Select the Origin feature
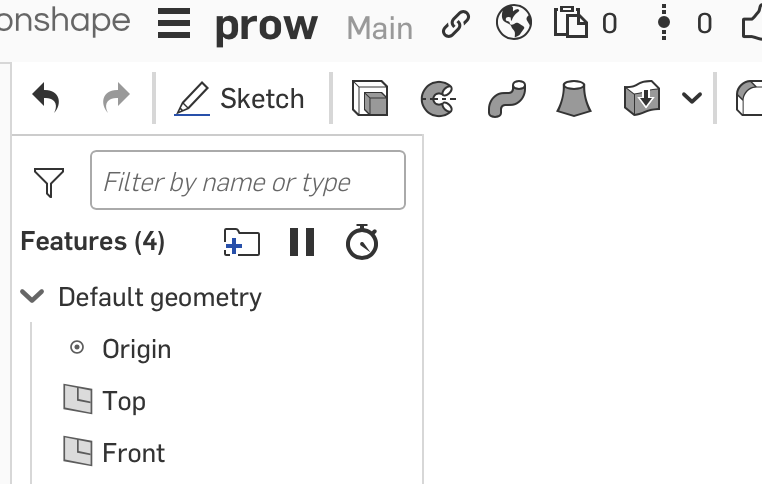 pyautogui.click(x=136, y=349)
